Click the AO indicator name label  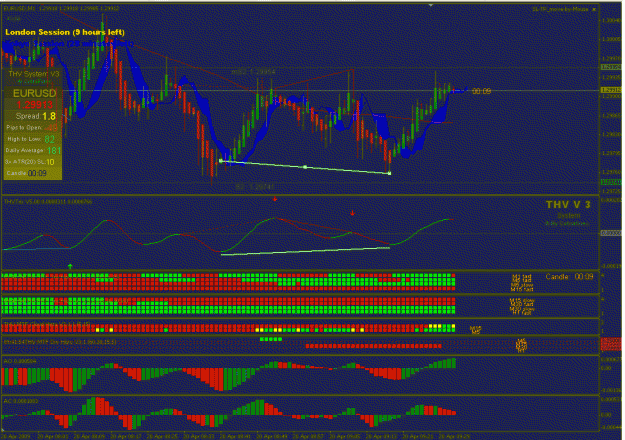tap(20, 361)
